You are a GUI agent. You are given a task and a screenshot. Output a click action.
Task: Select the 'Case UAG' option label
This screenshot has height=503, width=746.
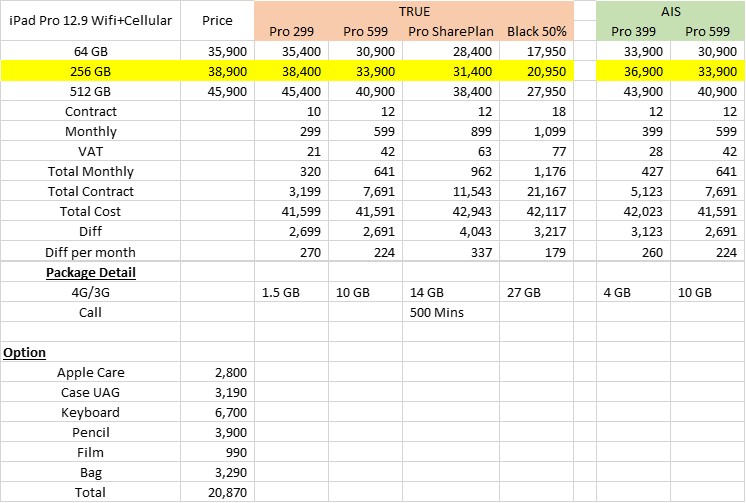[x=90, y=392]
